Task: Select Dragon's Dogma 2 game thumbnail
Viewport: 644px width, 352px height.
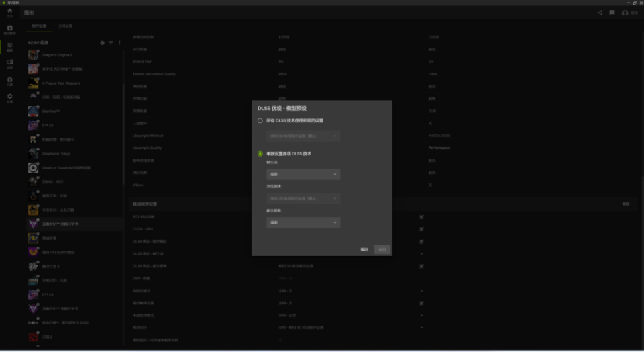Action: tap(34, 54)
